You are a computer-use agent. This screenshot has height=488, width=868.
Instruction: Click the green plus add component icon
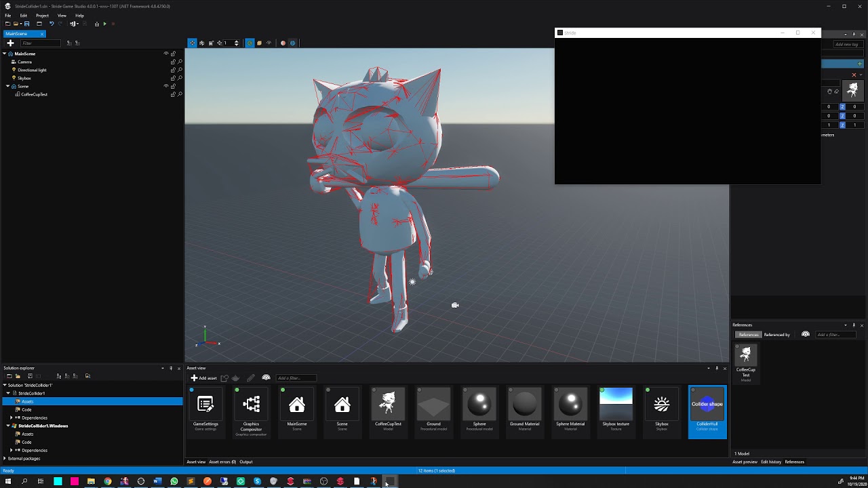tap(860, 64)
